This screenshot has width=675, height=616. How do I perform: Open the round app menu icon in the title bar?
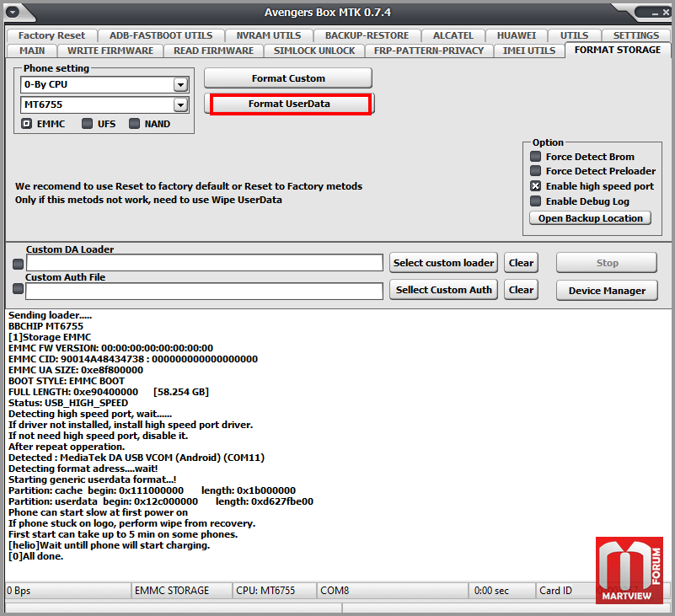tap(13, 12)
